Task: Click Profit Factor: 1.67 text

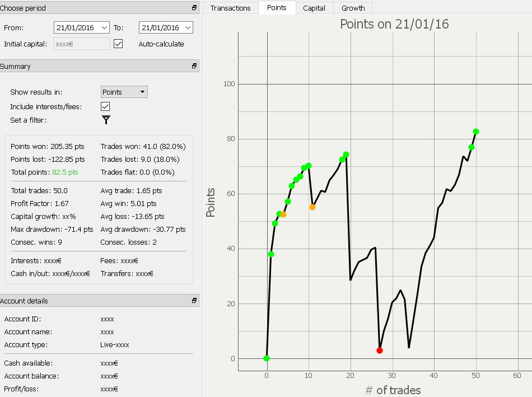Action: click(x=40, y=204)
